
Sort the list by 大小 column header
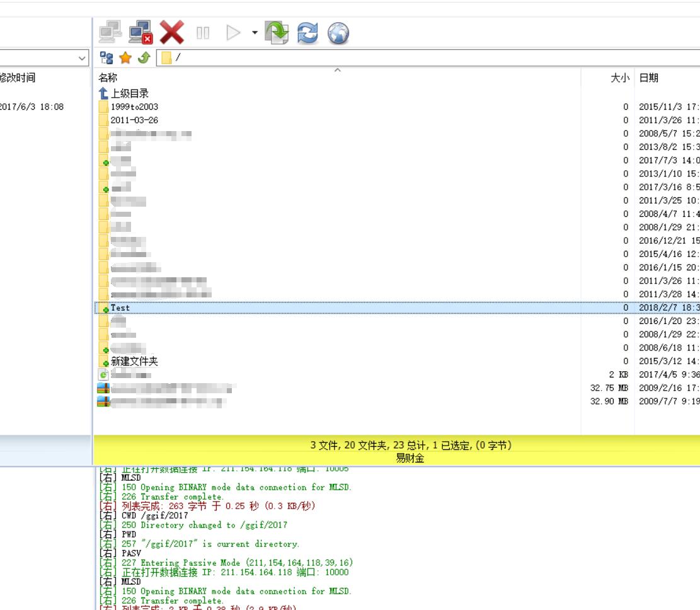(x=619, y=78)
